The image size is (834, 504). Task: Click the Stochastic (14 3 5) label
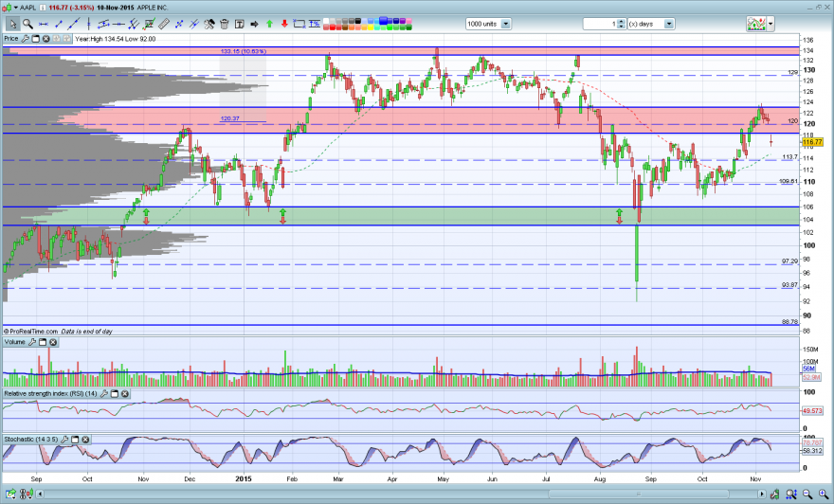(x=31, y=440)
